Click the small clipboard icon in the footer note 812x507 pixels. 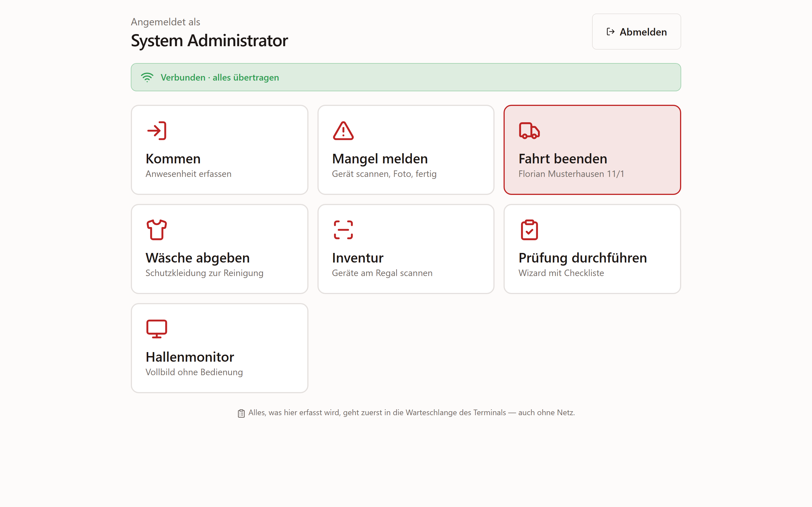241,413
